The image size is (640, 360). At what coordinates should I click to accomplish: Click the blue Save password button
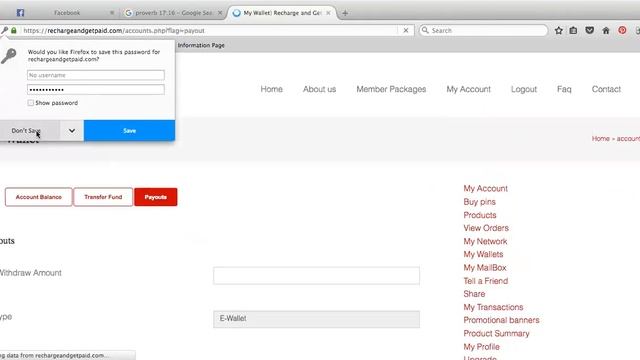click(x=129, y=131)
